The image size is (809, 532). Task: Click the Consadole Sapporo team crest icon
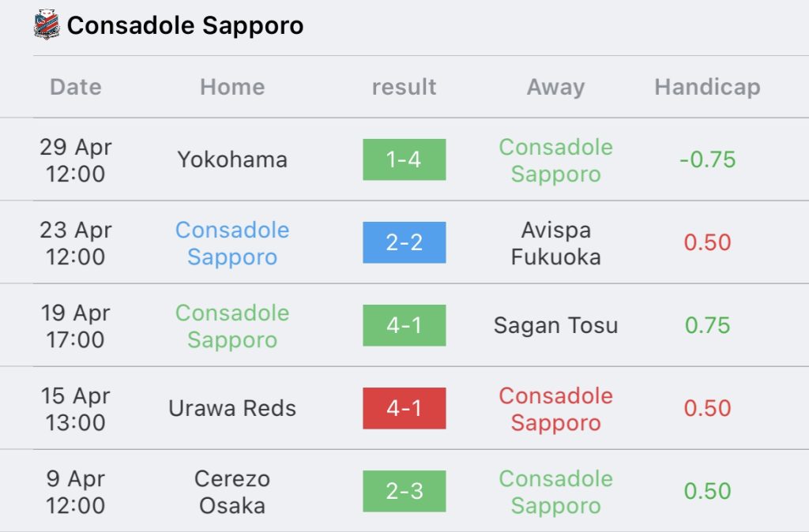pos(47,24)
